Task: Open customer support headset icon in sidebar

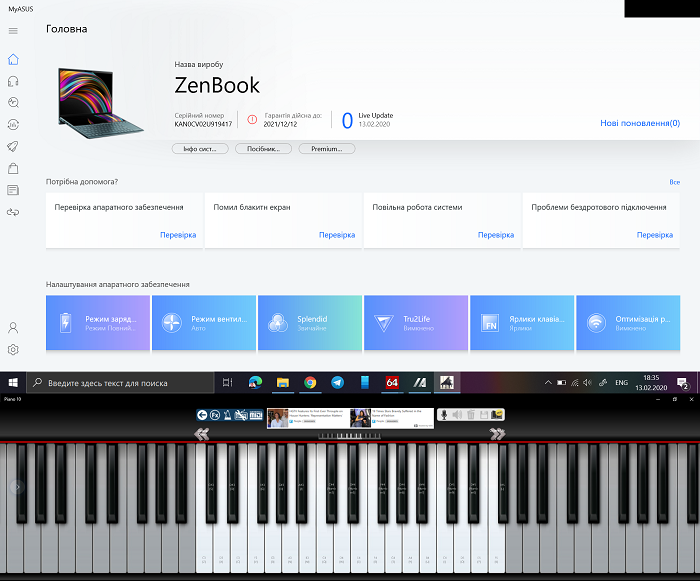Action: [13, 80]
